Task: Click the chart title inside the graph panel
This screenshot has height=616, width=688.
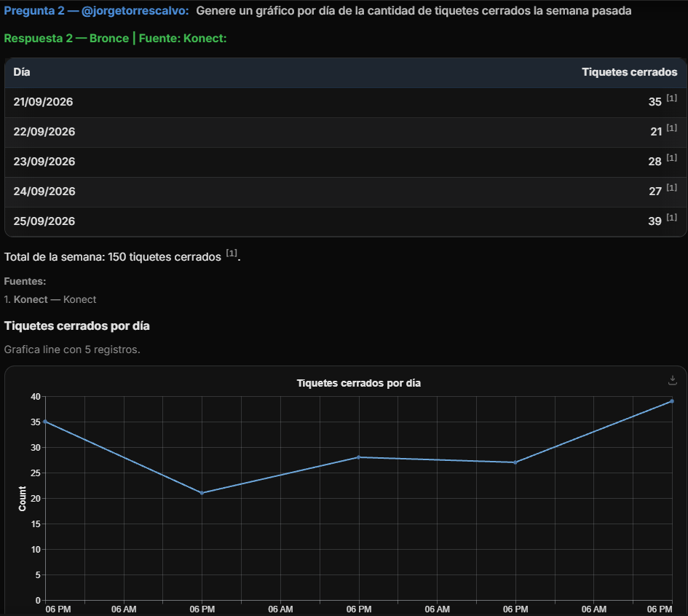Action: click(358, 383)
